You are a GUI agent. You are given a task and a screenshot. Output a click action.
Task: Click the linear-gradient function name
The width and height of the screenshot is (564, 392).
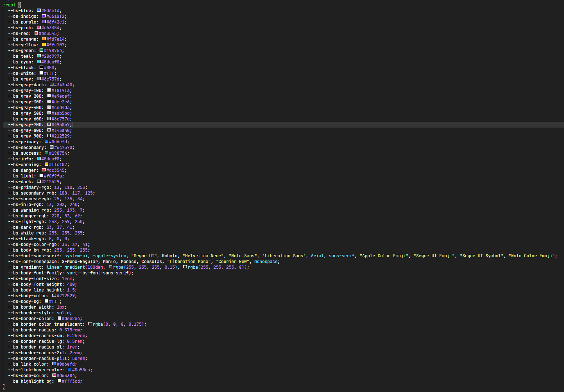(x=66, y=267)
